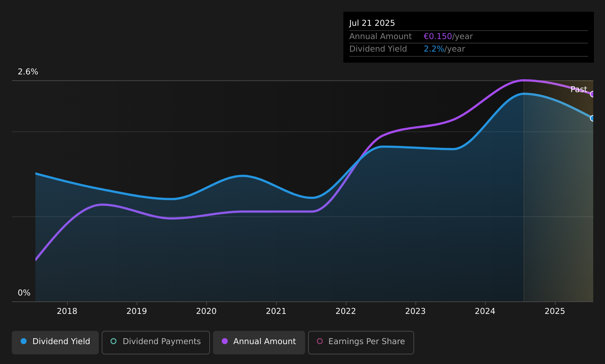Click the 2020 x-axis label
Viewport: 605px width, 364px height.
(206, 311)
